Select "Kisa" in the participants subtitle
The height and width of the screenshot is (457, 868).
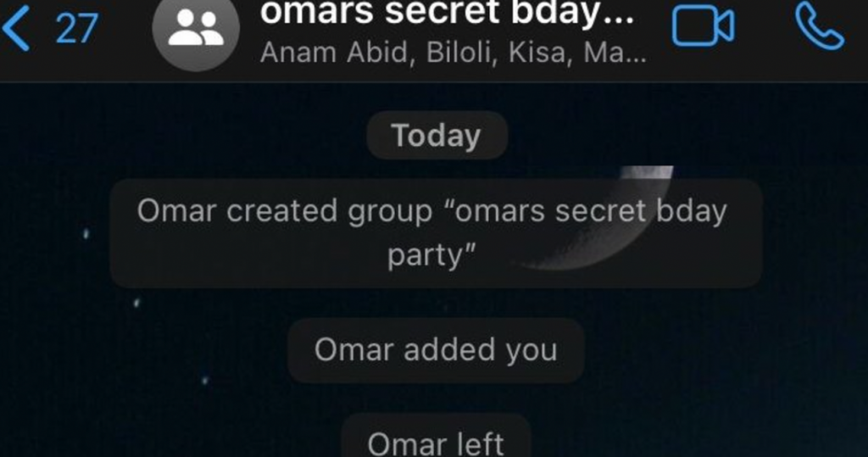[537, 53]
